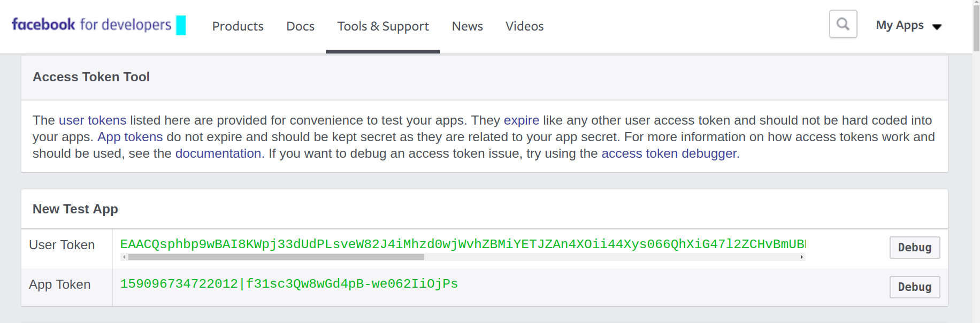Click the App Token value text
Image resolution: width=980 pixels, height=323 pixels.
pos(289,284)
